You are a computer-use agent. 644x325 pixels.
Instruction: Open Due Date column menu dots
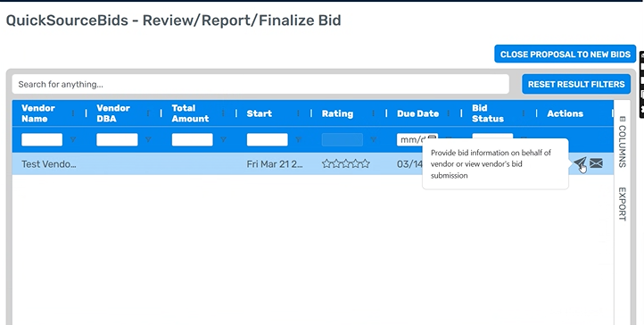click(449, 113)
